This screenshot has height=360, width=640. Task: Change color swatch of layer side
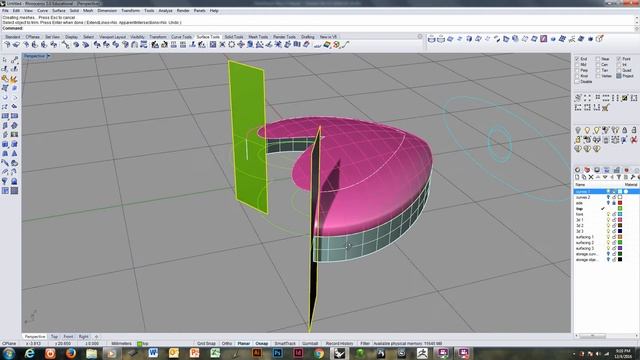[620, 203]
